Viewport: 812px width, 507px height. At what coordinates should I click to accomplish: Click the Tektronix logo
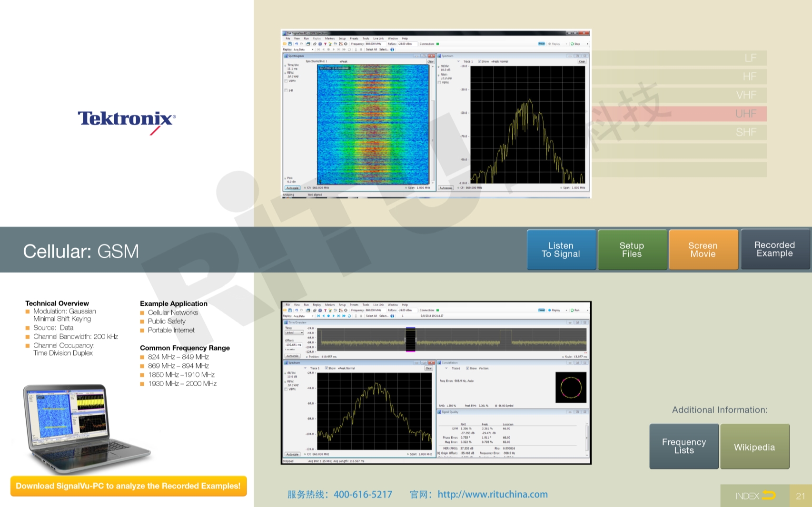pyautogui.click(x=127, y=120)
